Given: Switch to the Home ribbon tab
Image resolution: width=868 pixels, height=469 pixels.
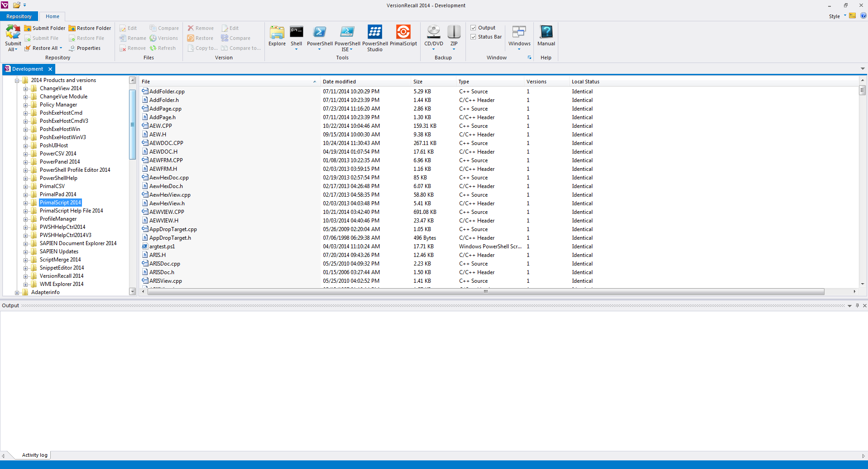Looking at the screenshot, I should (53, 16).
